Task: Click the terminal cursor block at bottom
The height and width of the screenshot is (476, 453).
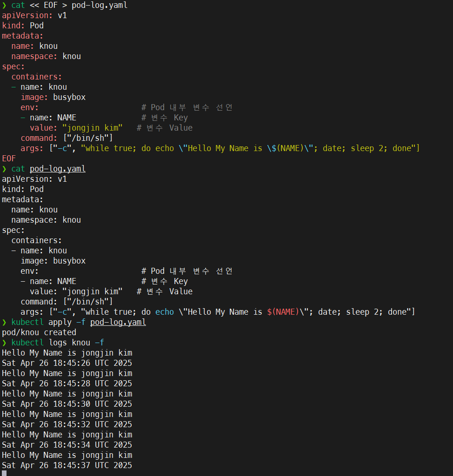Action: coord(4,473)
